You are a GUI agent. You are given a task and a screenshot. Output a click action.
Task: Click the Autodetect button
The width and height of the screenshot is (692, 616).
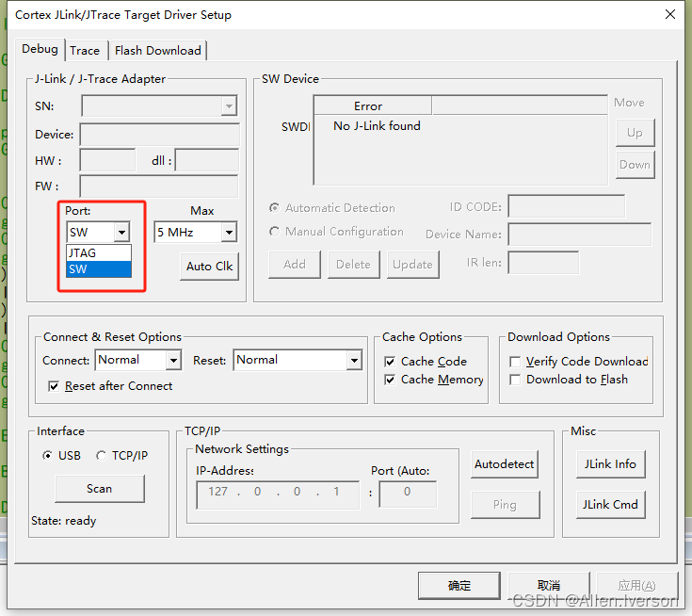505,464
